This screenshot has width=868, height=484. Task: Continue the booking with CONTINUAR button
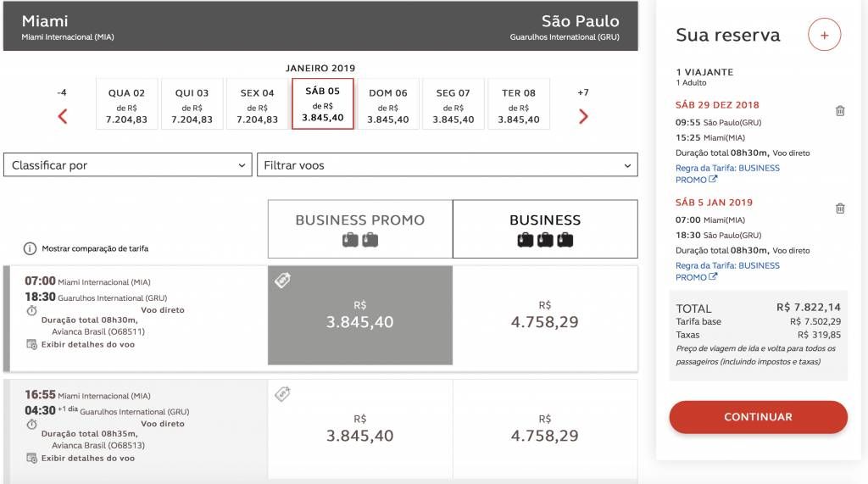click(x=759, y=417)
